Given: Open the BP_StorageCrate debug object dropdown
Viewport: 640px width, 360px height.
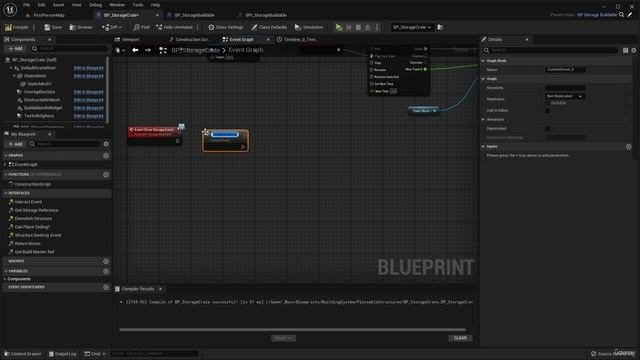Looking at the screenshot, I should point(411,27).
